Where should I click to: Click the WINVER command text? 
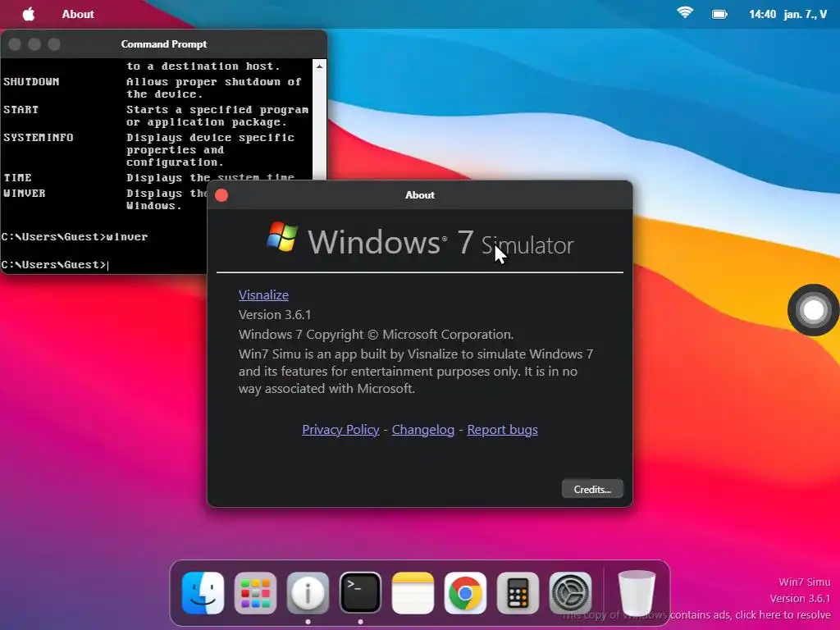point(25,194)
